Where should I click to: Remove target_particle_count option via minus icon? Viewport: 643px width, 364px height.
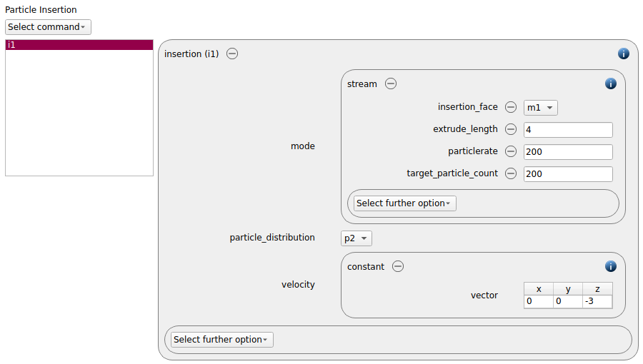click(511, 173)
